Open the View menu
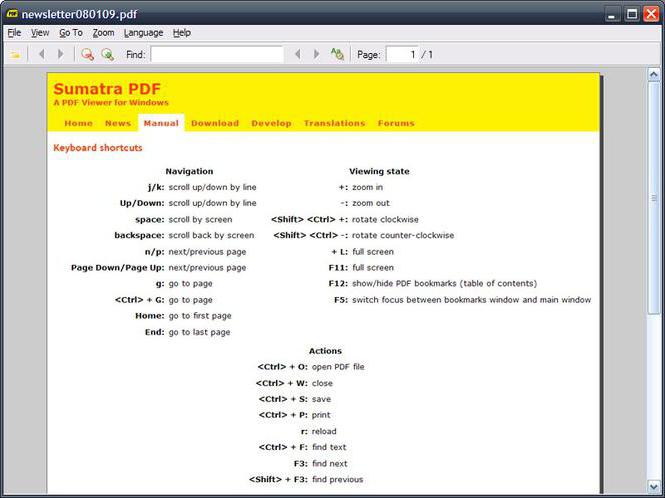 [x=40, y=33]
